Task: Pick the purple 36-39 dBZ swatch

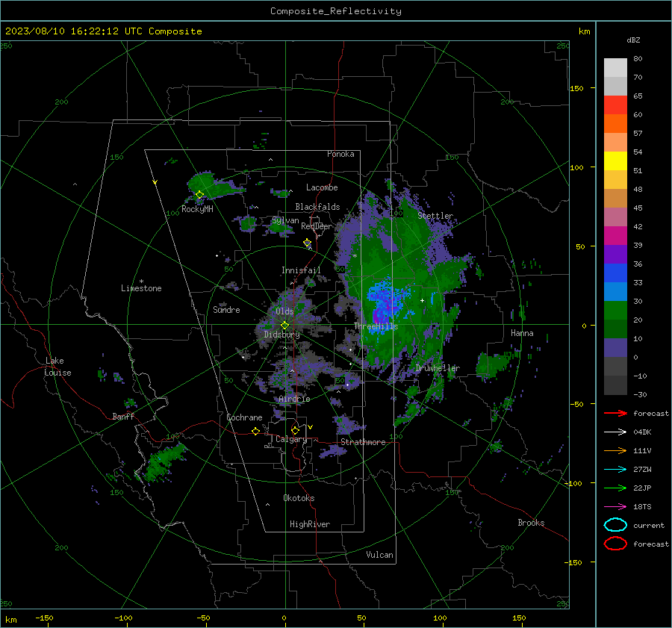Action: pos(615,255)
